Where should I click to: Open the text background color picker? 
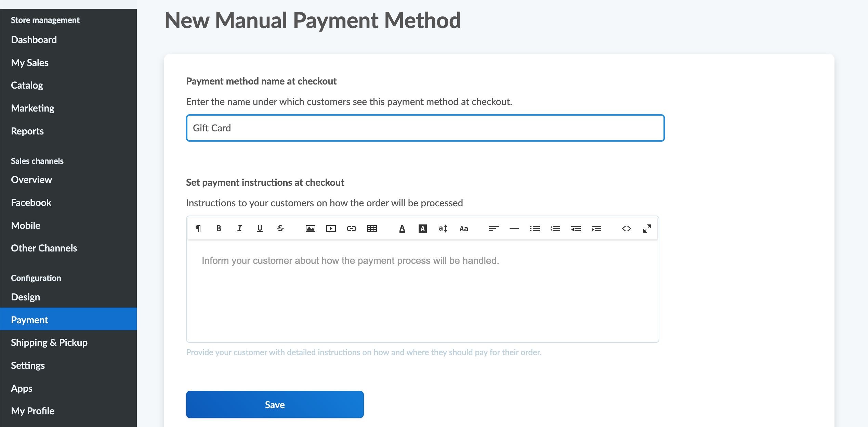[422, 229]
